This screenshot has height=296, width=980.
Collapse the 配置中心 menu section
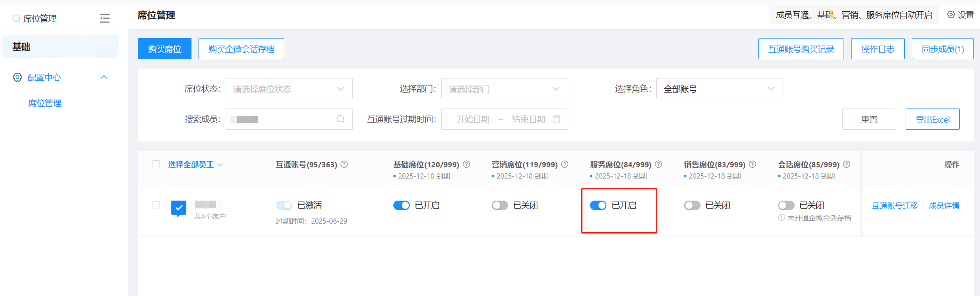click(x=104, y=78)
